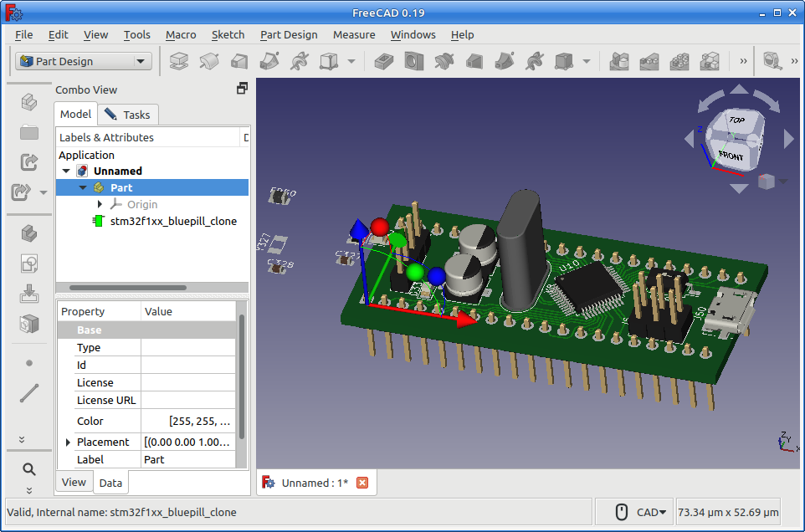Show more Part Design toolbar items
805x532 pixels.
click(743, 61)
